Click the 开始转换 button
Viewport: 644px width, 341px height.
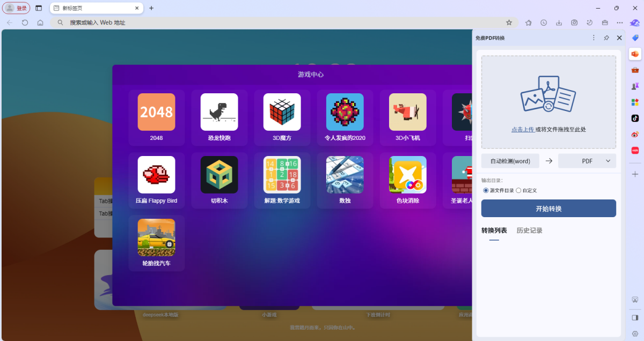[548, 209]
